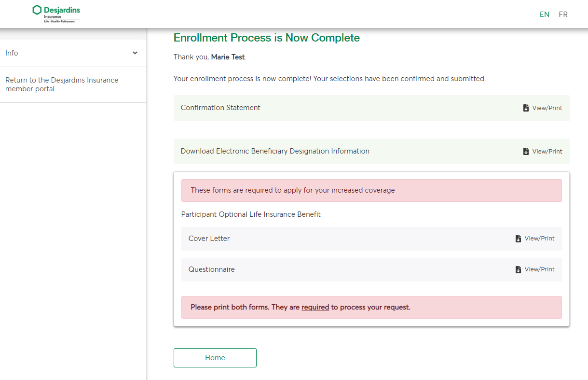Return to the Desjardins Insurance member portal

[x=62, y=84]
